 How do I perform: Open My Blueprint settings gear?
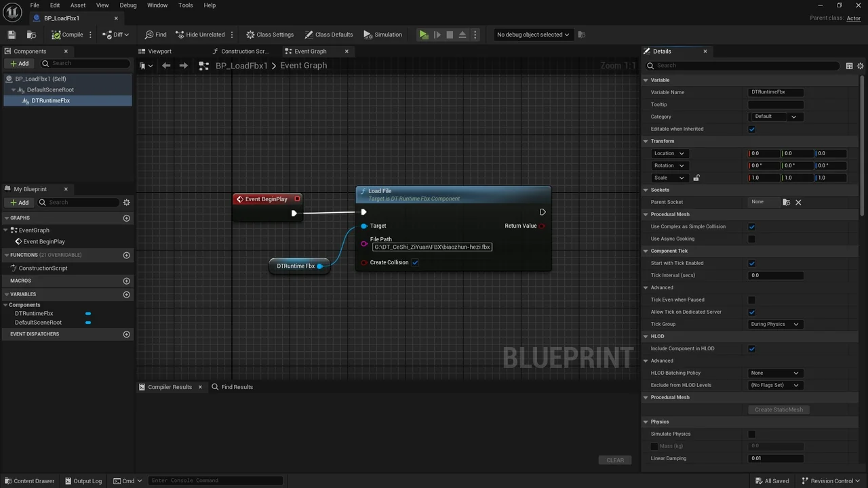[126, 202]
